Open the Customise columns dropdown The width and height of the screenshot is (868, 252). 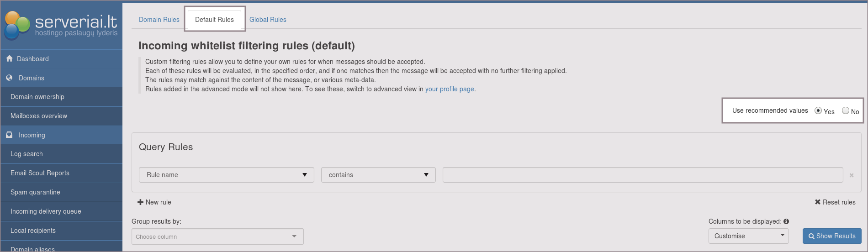point(748,236)
